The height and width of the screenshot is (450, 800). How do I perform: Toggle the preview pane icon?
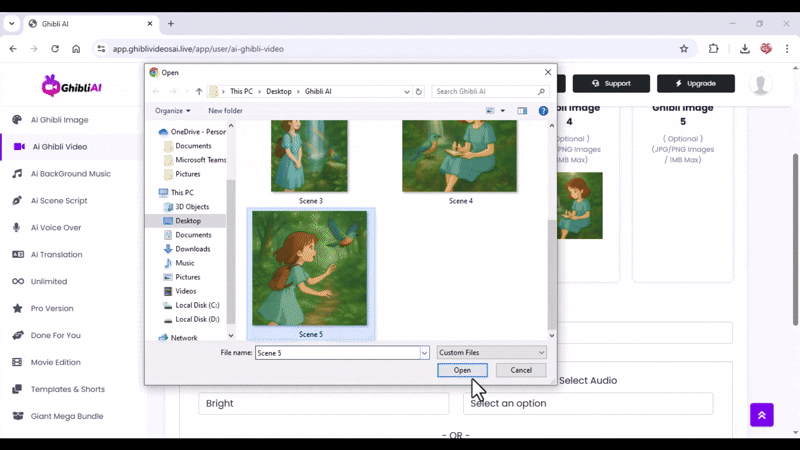click(522, 111)
